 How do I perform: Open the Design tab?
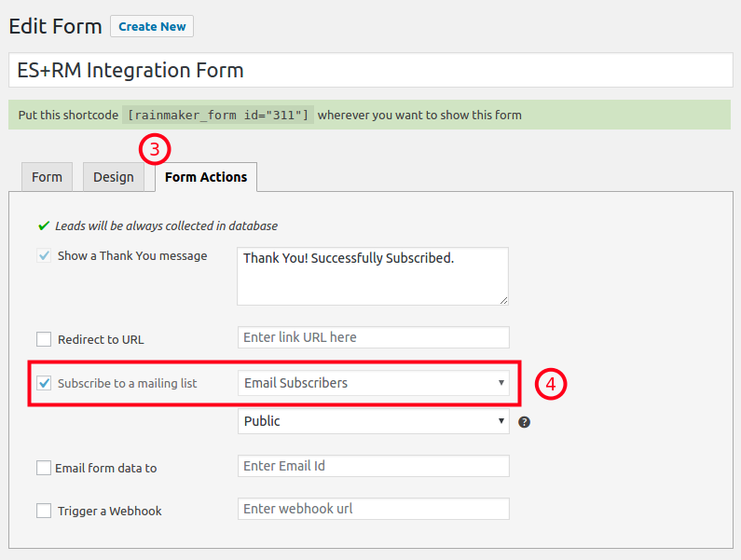[x=114, y=177]
